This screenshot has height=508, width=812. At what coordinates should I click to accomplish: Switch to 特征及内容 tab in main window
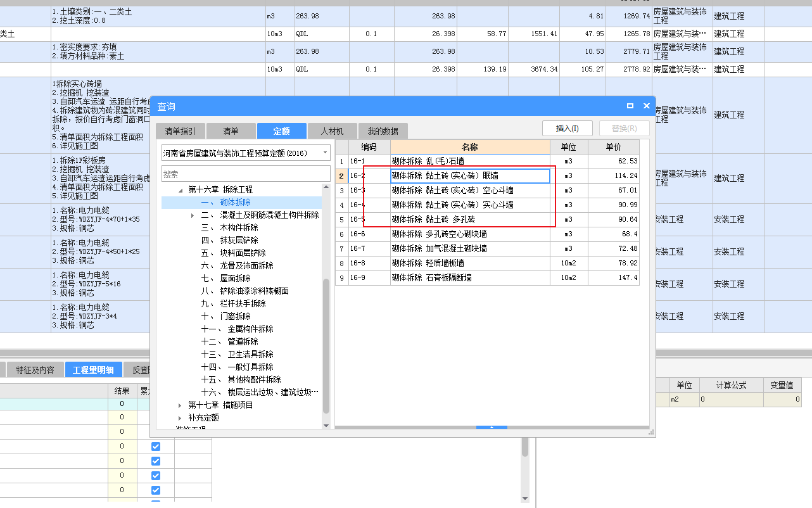(35, 370)
